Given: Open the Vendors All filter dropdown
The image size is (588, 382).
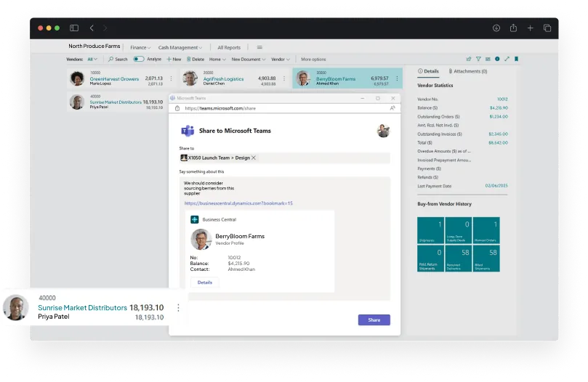Looking at the screenshot, I should point(92,59).
